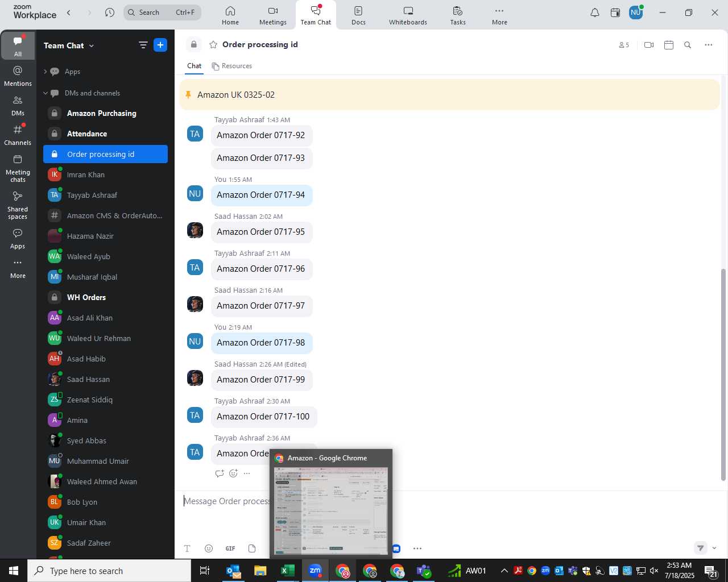728x582 pixels.
Task: Open Imran Khan chat
Action: 105,174
